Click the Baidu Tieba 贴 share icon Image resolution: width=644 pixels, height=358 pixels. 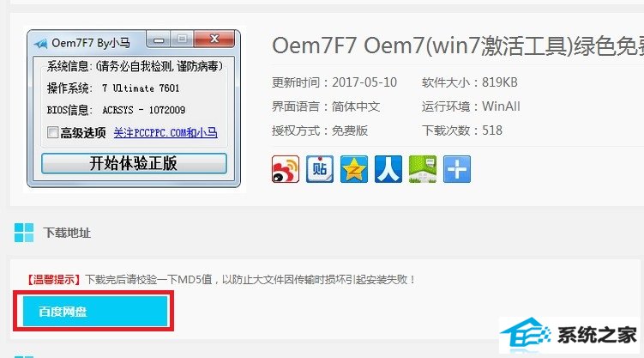(x=320, y=169)
